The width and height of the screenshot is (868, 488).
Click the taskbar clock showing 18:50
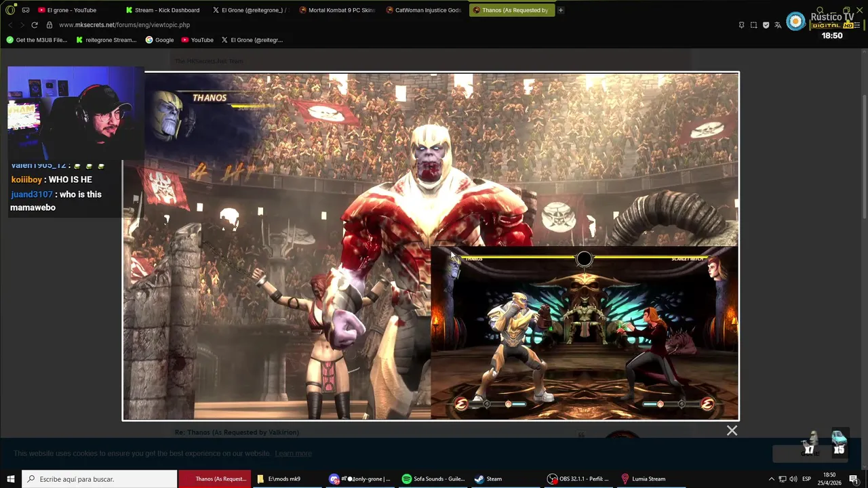tap(829, 479)
